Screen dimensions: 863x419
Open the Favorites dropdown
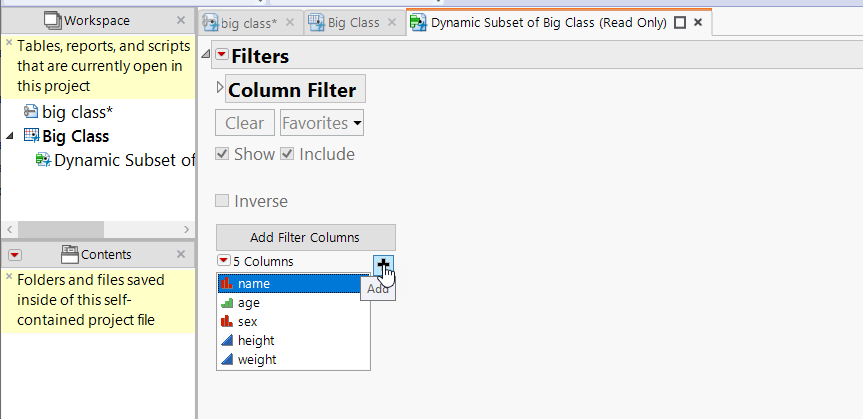(x=321, y=123)
